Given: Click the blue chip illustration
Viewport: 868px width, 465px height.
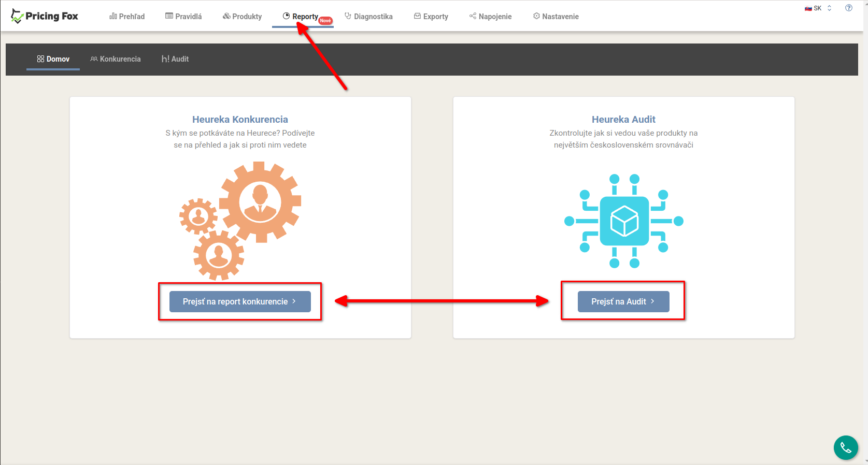Looking at the screenshot, I should pos(624,221).
